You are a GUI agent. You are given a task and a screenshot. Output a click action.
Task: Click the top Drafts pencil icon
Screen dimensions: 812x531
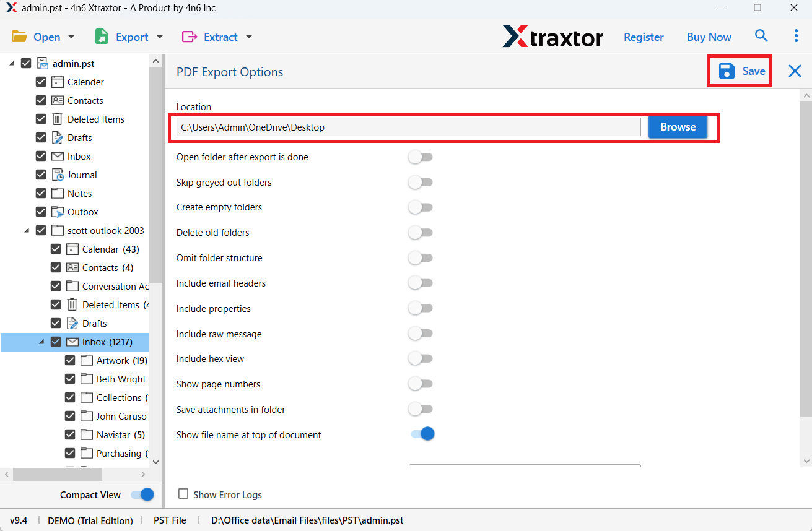[x=58, y=137]
